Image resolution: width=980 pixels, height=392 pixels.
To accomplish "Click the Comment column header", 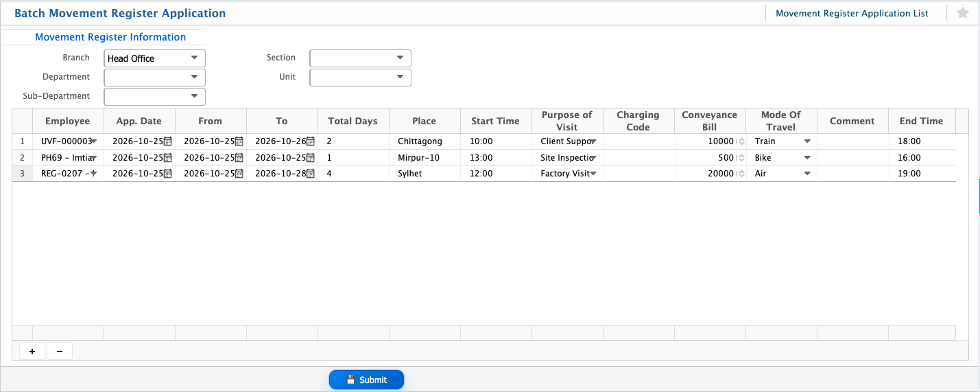I will tap(852, 121).
